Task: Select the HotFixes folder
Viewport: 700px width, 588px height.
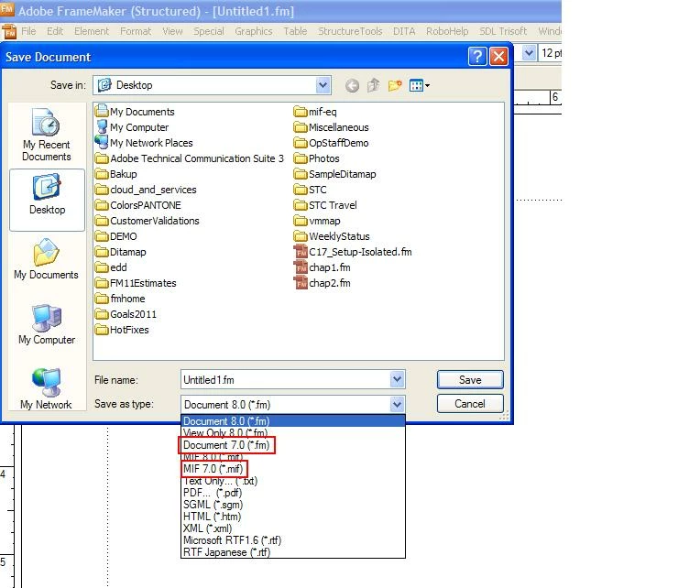Action: coord(122,330)
